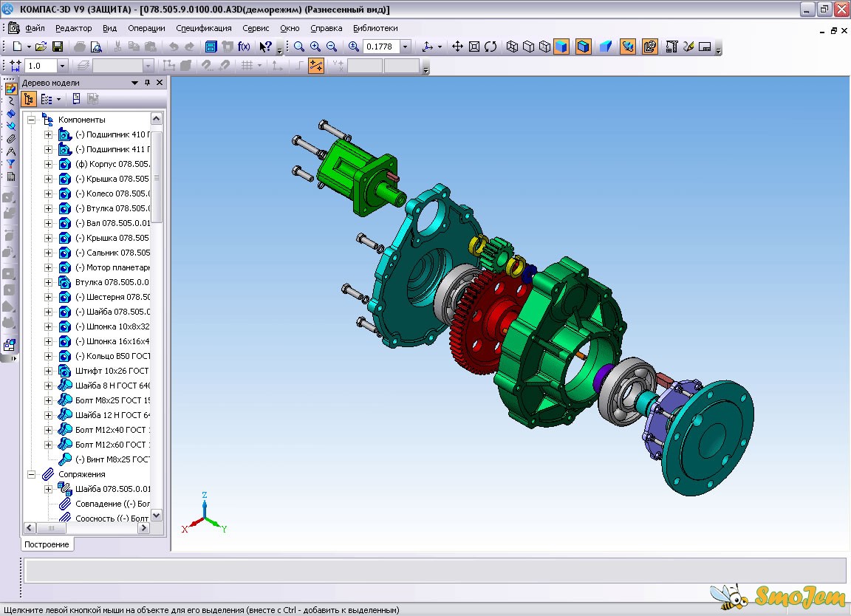Expand the Корпус 078.505 tree node

click(48, 164)
